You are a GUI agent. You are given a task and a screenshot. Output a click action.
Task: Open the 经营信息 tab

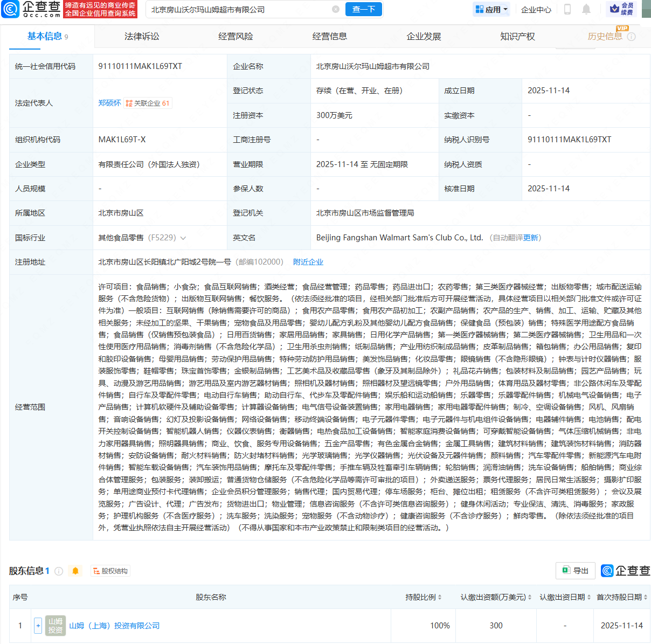[330, 36]
